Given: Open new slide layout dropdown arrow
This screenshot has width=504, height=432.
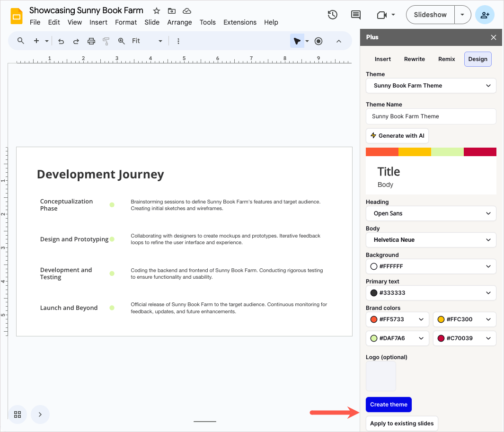Looking at the screenshot, I should pyautogui.click(x=46, y=41).
